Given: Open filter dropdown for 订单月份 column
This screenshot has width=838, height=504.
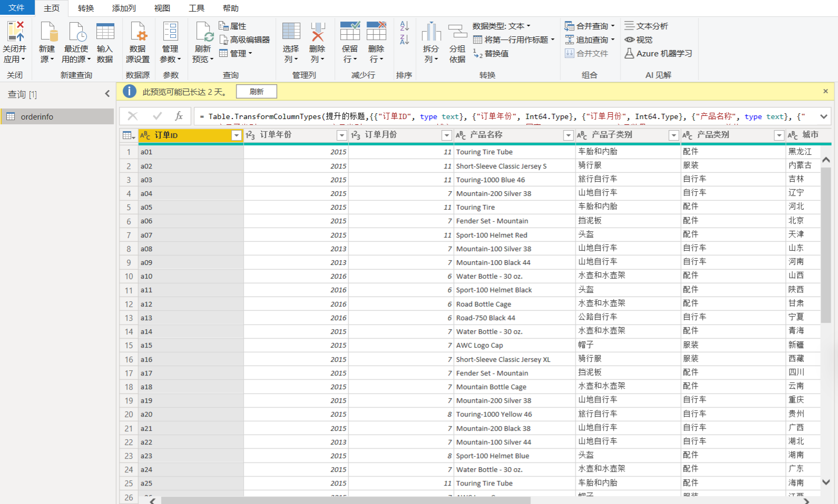Looking at the screenshot, I should tap(447, 135).
